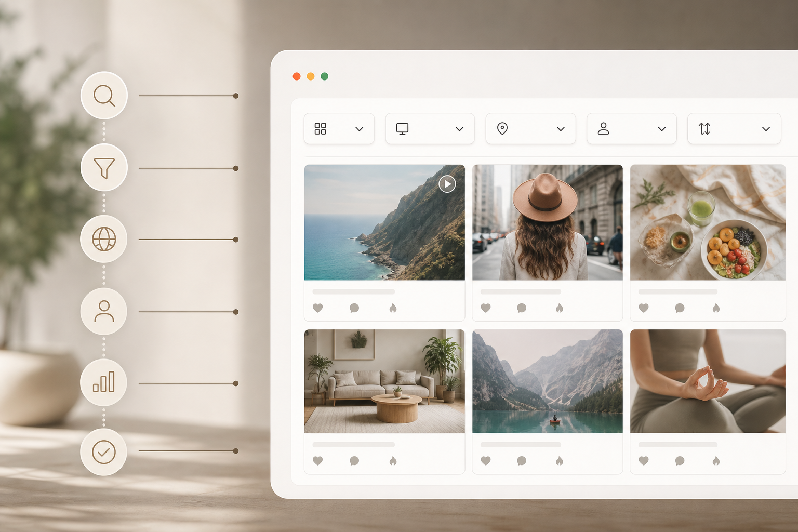Tap the flame icon under coastal cliff

point(393,308)
